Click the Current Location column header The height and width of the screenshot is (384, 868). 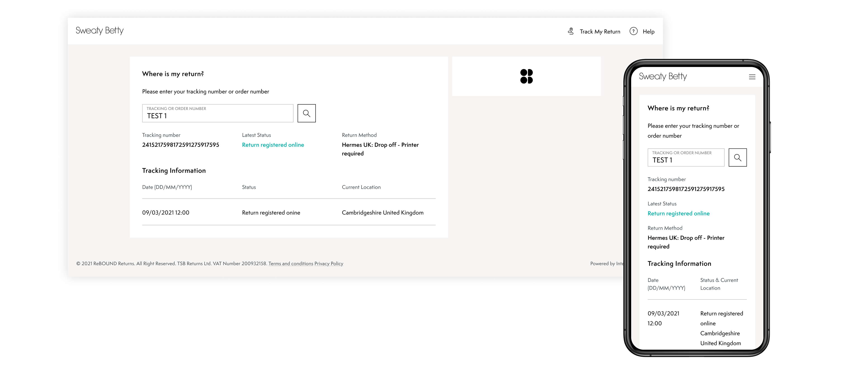click(361, 187)
